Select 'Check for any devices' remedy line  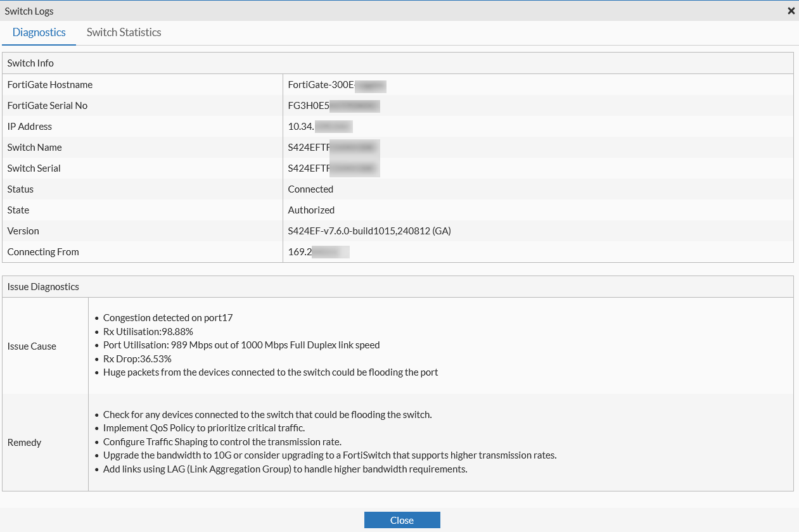click(x=267, y=415)
